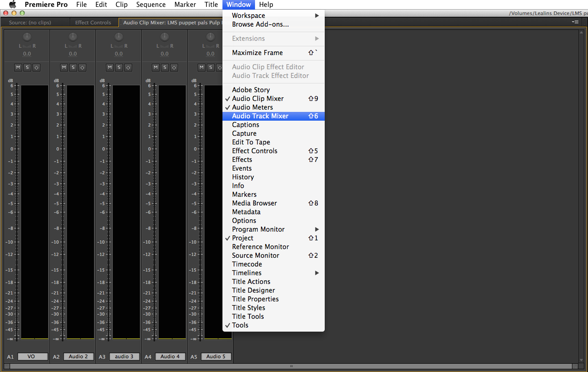Choose Maximize Frame menu item
The height and width of the screenshot is (372, 588).
pos(273,53)
